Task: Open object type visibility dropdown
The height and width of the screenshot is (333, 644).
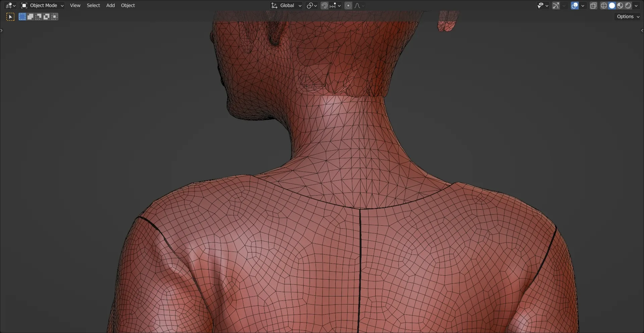Action: click(542, 5)
